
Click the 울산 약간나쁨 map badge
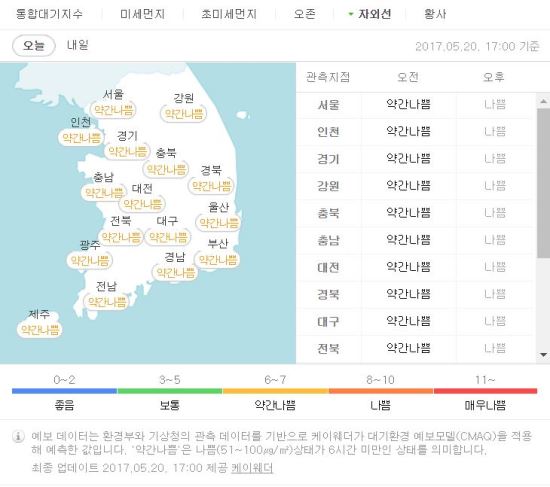click(219, 223)
